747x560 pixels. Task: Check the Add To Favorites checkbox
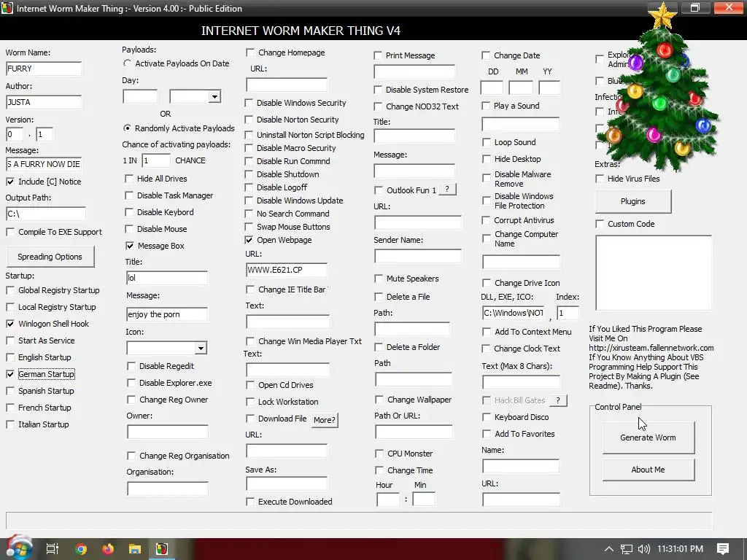tap(487, 434)
